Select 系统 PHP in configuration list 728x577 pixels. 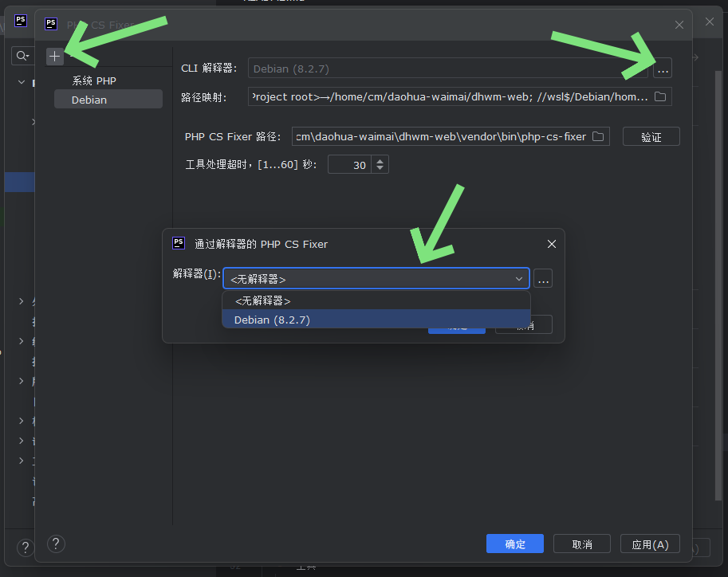click(x=94, y=80)
